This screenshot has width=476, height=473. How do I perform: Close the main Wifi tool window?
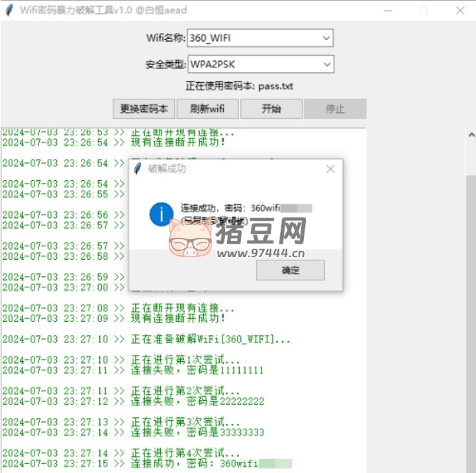point(460,10)
